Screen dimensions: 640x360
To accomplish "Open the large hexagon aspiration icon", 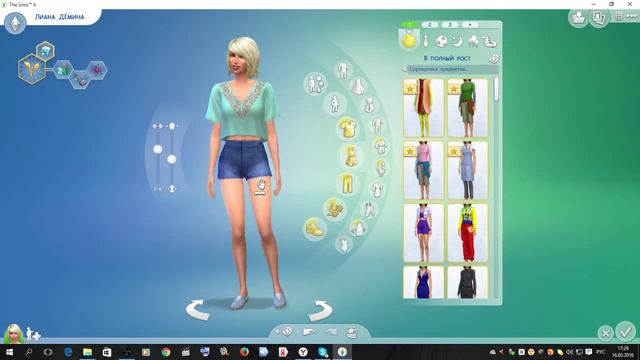I will point(31,68).
